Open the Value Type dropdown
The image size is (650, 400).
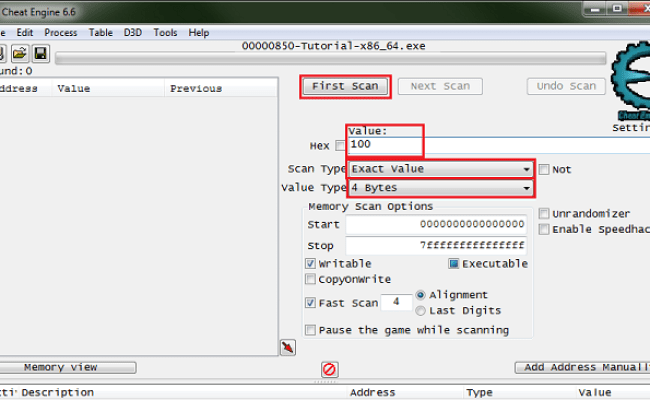(441, 188)
